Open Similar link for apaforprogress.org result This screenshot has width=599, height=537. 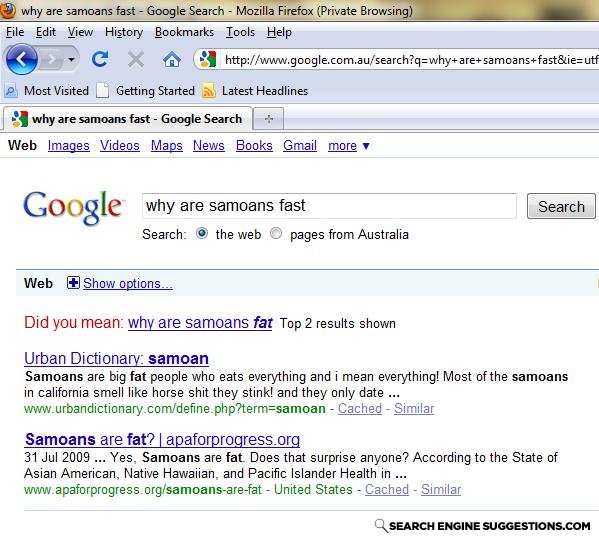point(441,489)
